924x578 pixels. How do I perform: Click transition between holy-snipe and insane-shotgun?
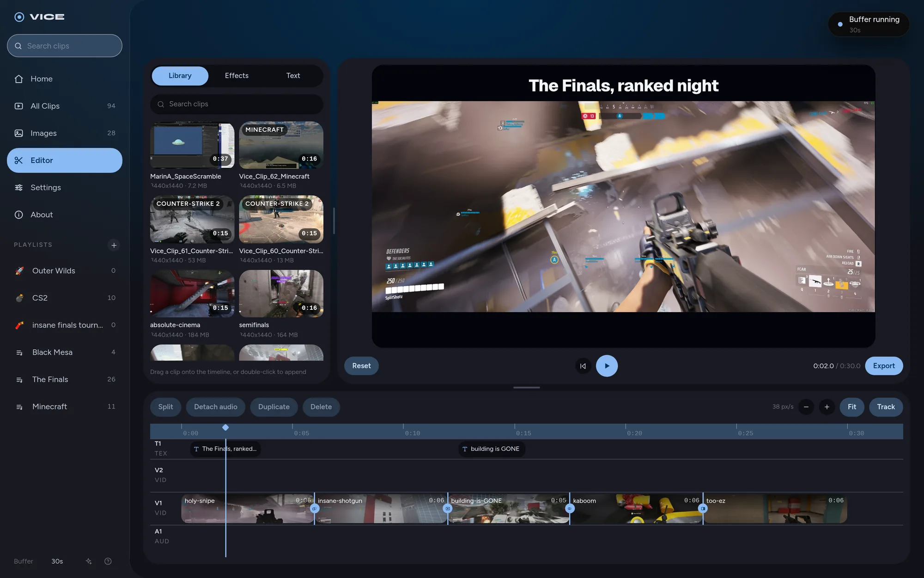(x=315, y=509)
